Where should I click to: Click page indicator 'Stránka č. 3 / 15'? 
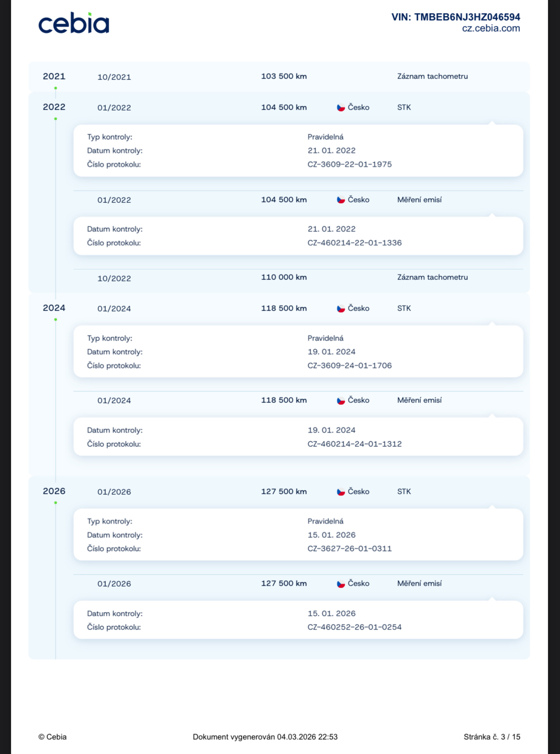pyautogui.click(x=492, y=737)
